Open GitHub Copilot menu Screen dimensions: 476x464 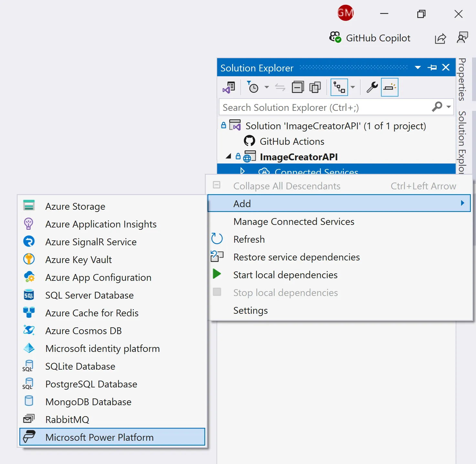370,38
